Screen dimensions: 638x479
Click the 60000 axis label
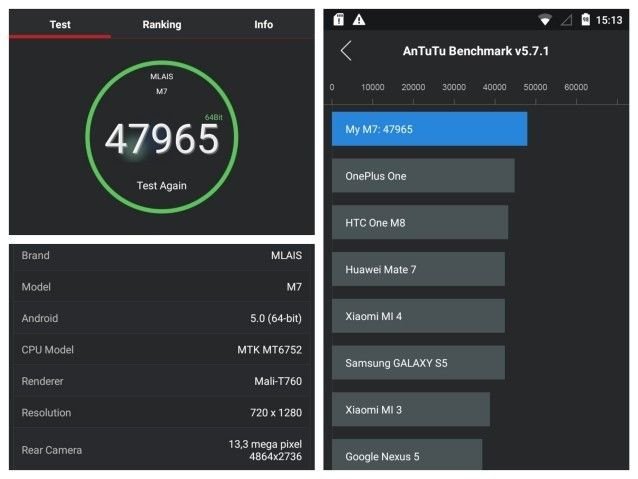coord(576,87)
